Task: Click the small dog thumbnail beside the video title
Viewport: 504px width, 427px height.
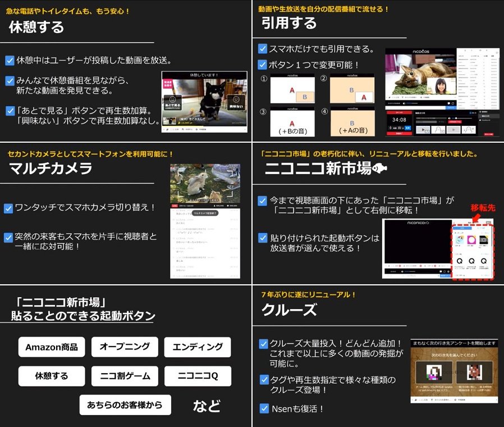Action: [x=169, y=121]
